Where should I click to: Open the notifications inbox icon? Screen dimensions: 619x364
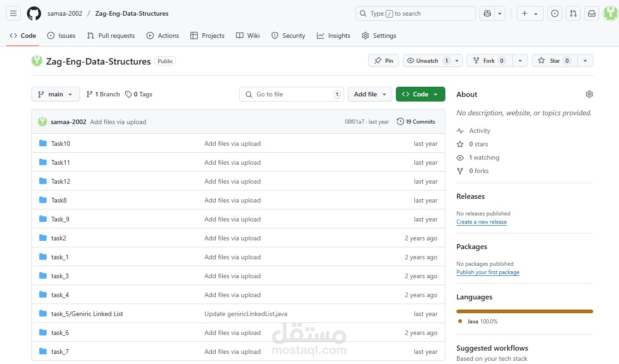[592, 13]
